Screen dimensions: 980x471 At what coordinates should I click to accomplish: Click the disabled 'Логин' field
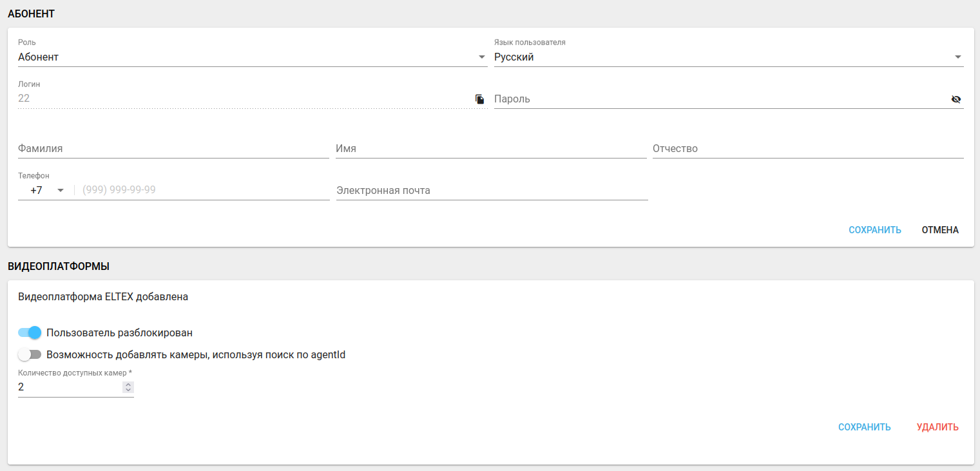point(245,99)
